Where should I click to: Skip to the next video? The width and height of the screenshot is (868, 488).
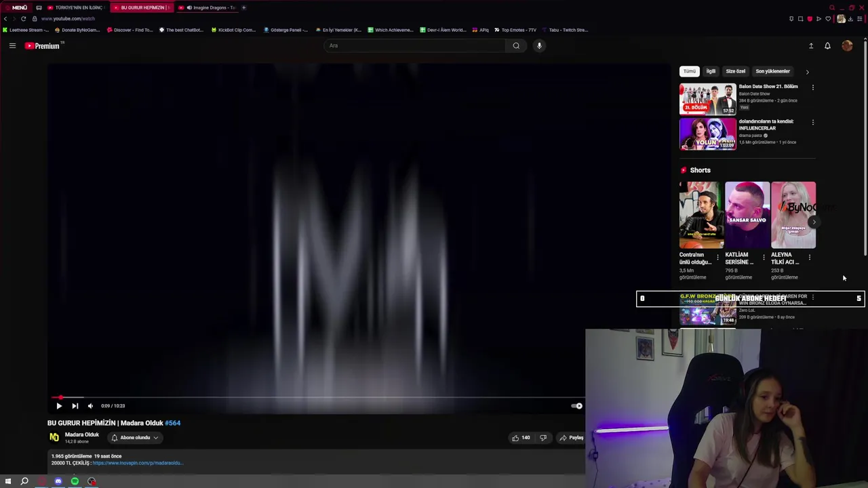coord(75,406)
